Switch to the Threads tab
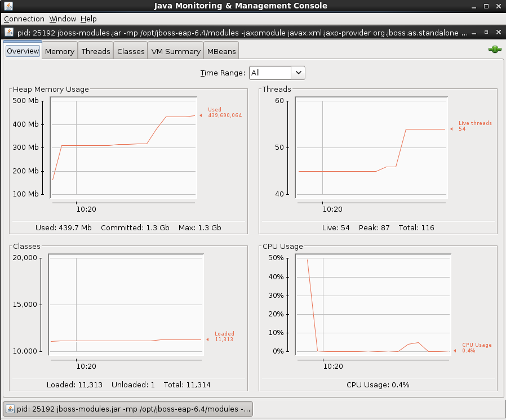This screenshot has height=420, width=506. click(x=96, y=51)
